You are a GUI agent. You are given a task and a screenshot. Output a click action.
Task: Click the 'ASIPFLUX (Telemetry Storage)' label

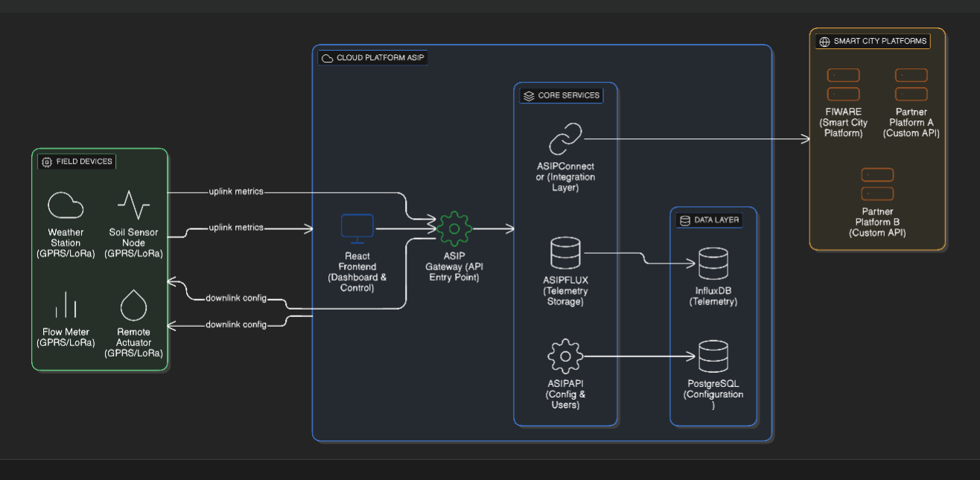(565, 291)
